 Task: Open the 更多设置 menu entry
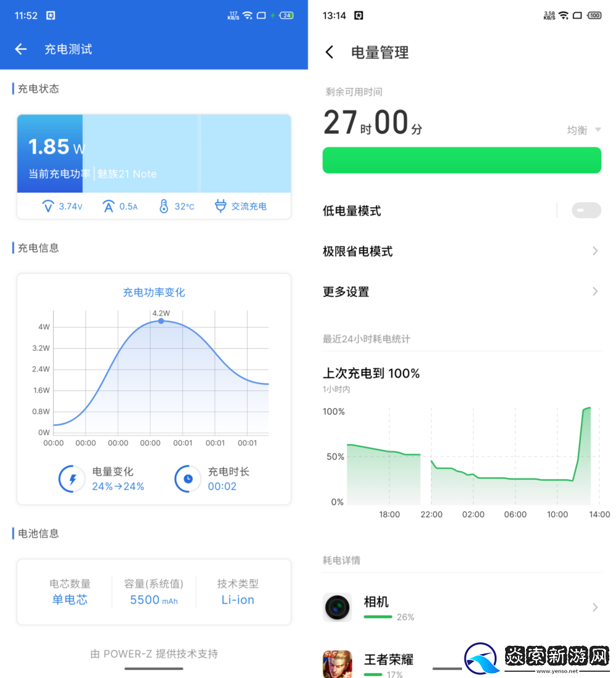346,292
